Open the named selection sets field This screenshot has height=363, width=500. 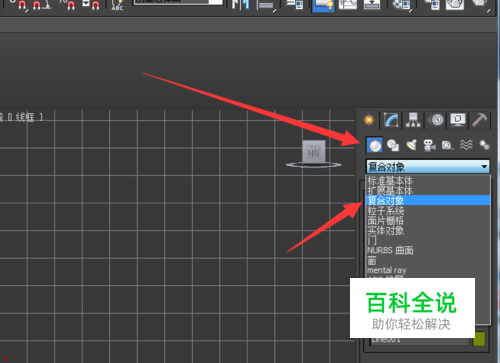click(x=178, y=2)
